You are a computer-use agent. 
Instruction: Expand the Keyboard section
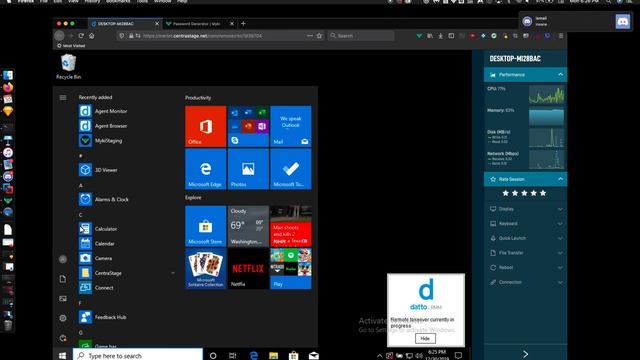click(x=525, y=224)
